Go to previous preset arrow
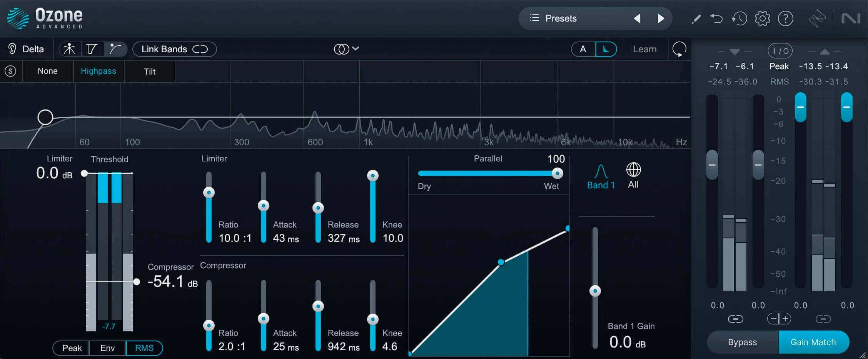The image size is (868, 359). (637, 18)
